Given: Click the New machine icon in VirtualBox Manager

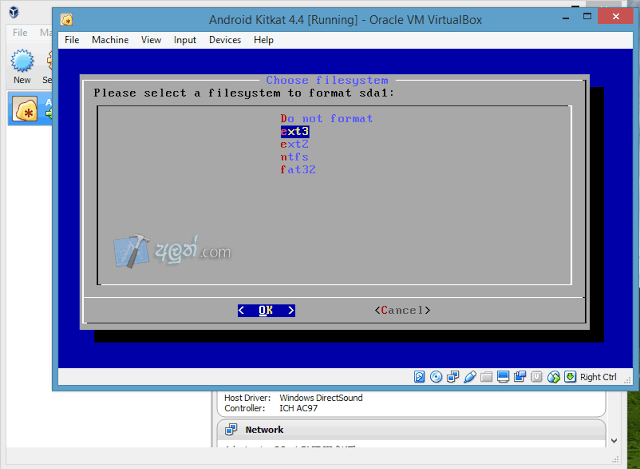Looking at the screenshot, I should pyautogui.click(x=22, y=61).
